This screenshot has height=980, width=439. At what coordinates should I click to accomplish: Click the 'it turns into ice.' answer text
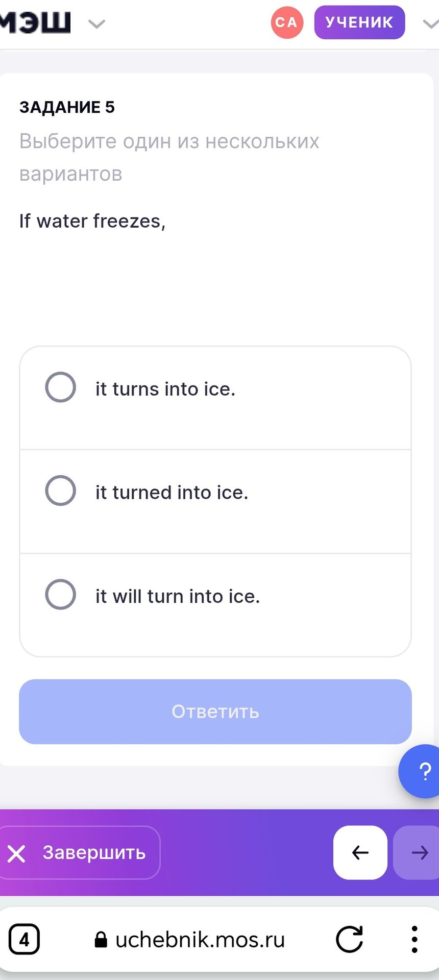click(165, 389)
